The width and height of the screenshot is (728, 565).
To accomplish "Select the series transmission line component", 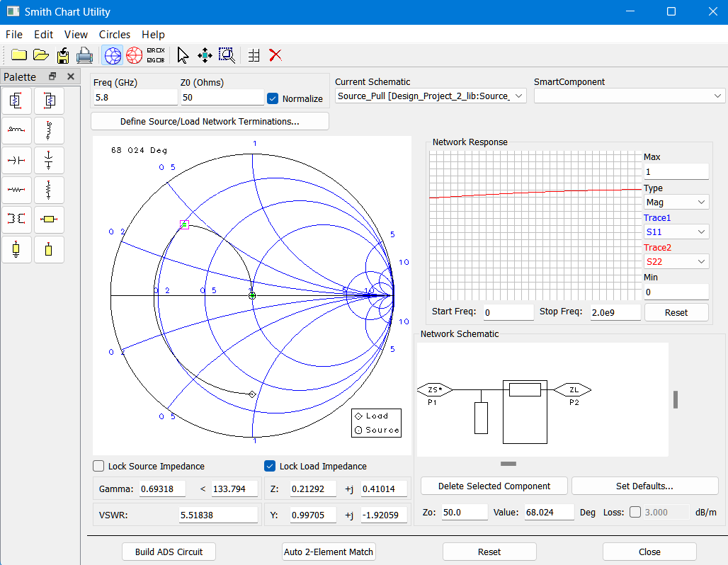I will pyautogui.click(x=49, y=219).
